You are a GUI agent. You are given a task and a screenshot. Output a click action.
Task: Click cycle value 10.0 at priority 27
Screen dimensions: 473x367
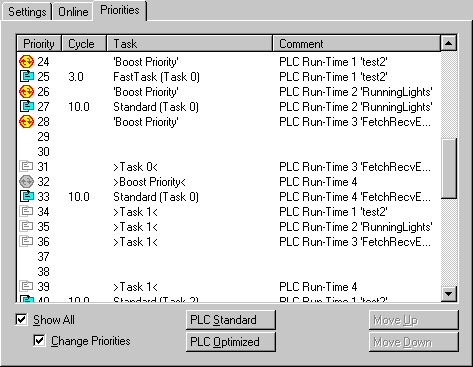point(79,107)
